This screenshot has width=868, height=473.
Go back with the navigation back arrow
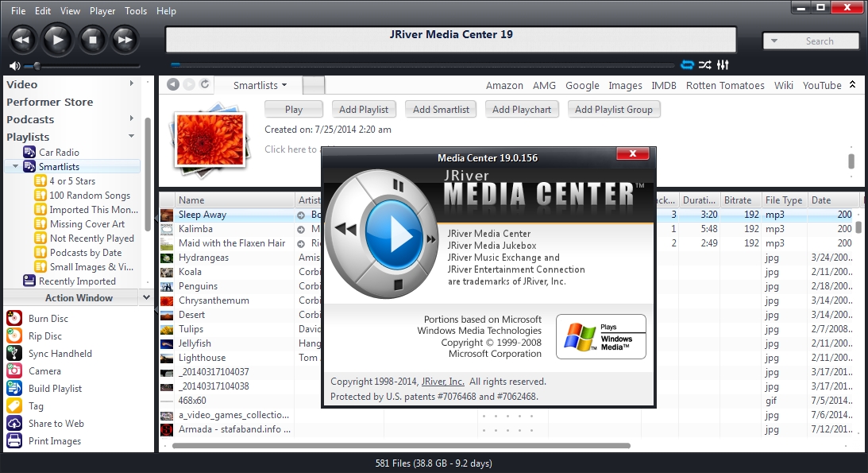point(173,84)
